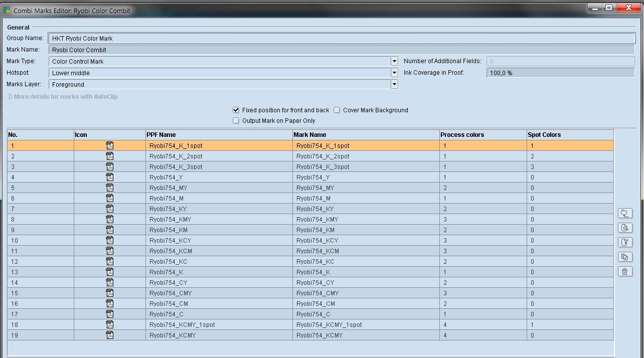Click row number 13 in the No. column
The height and width of the screenshot is (358, 644).
[41, 272]
